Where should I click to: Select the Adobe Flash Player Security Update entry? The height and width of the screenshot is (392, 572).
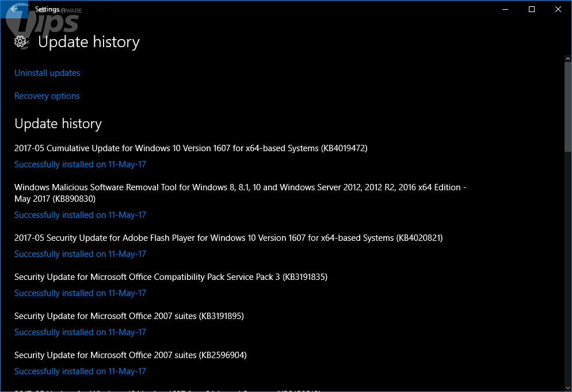228,238
